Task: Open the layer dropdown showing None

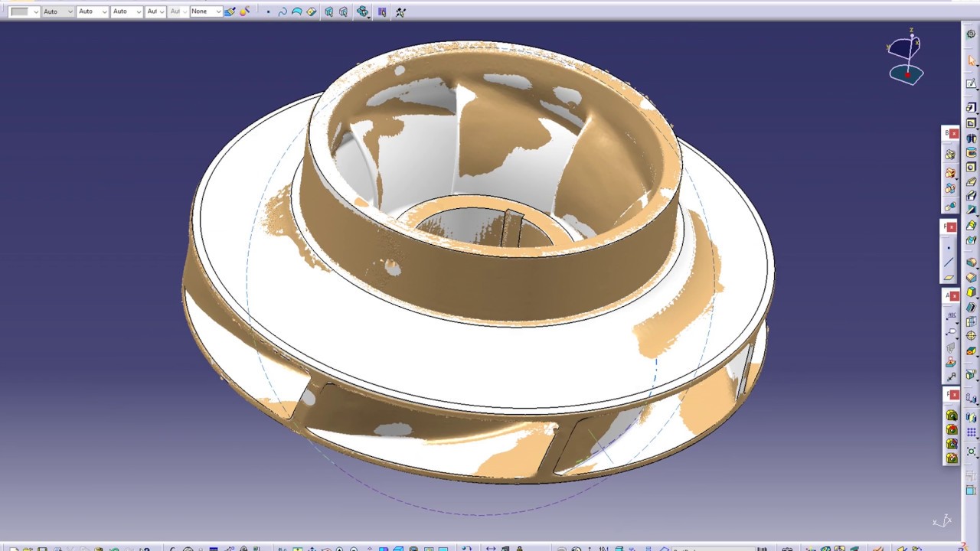Action: click(206, 11)
